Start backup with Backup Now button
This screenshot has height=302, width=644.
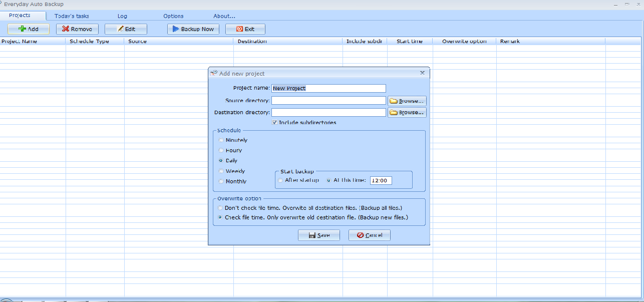pyautogui.click(x=193, y=29)
